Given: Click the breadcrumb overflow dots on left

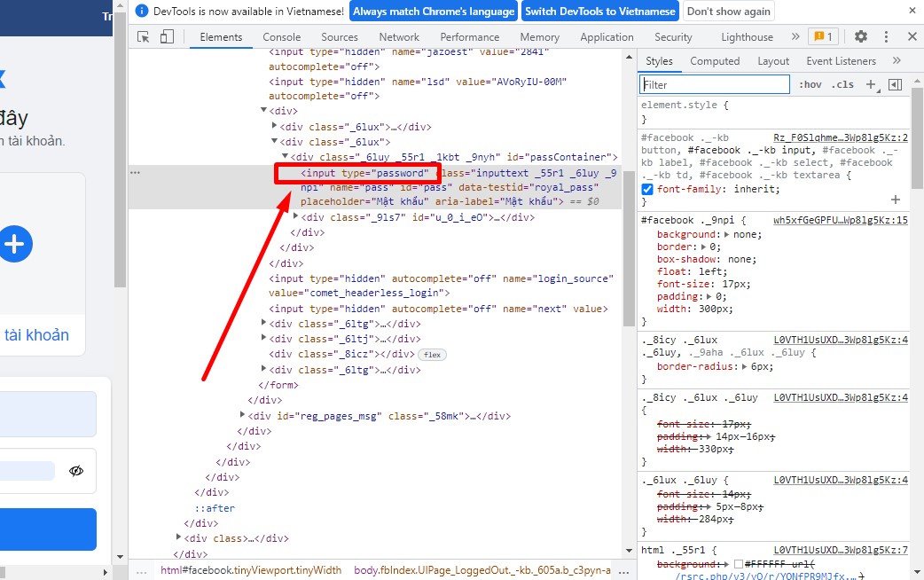Looking at the screenshot, I should tap(141, 571).
